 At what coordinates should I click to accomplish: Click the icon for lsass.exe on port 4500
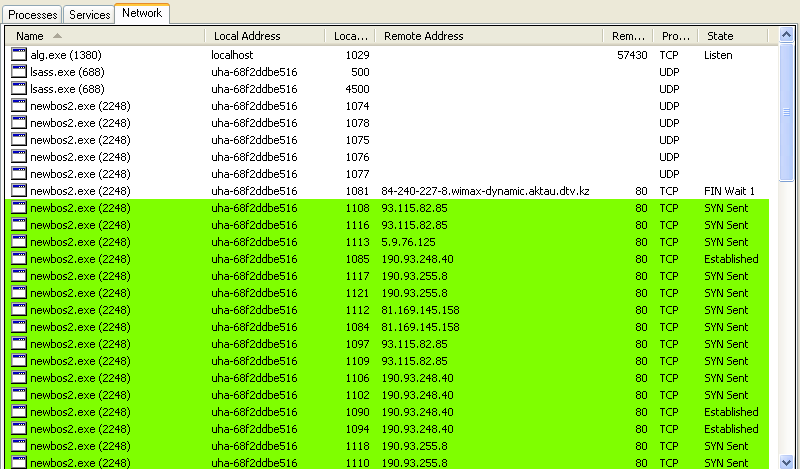coord(19,89)
